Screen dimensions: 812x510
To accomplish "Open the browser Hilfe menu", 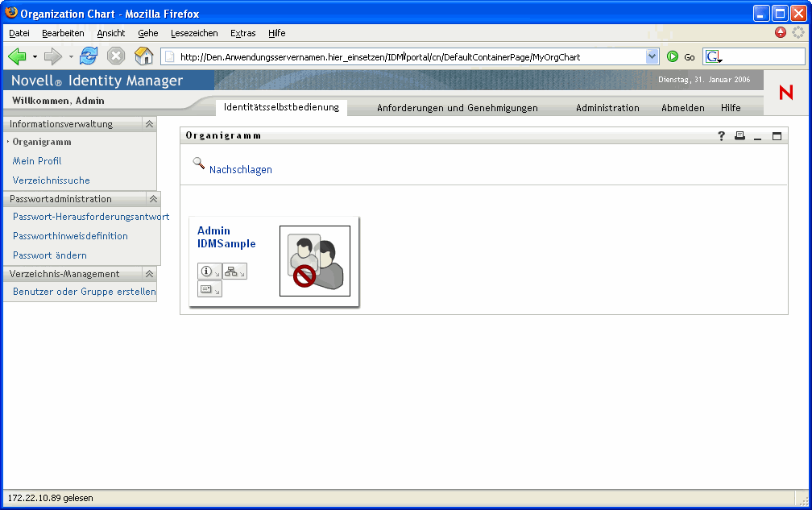I will (276, 33).
